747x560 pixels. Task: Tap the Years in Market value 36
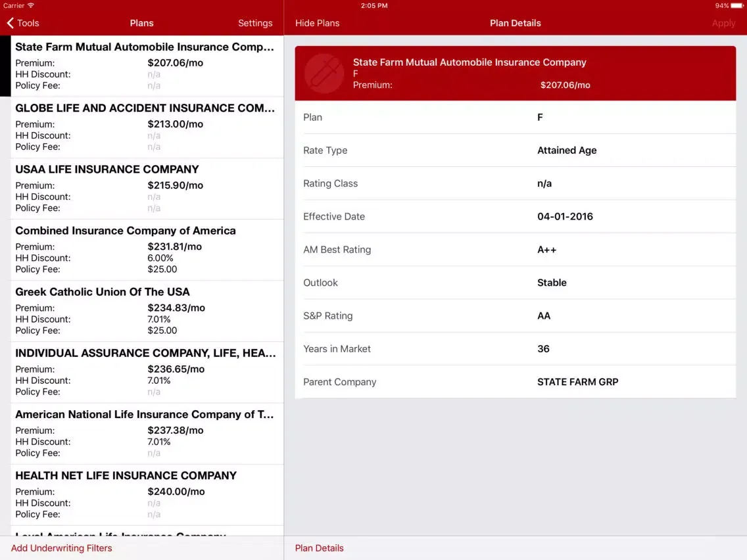543,349
